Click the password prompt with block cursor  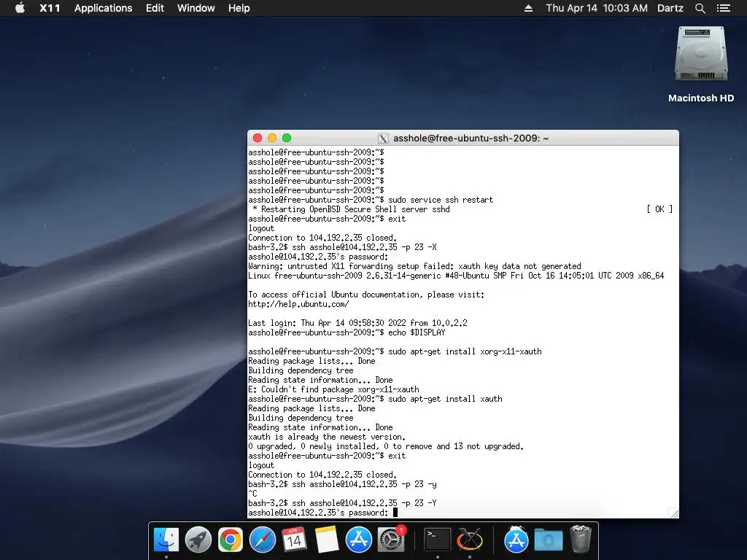(x=322, y=513)
